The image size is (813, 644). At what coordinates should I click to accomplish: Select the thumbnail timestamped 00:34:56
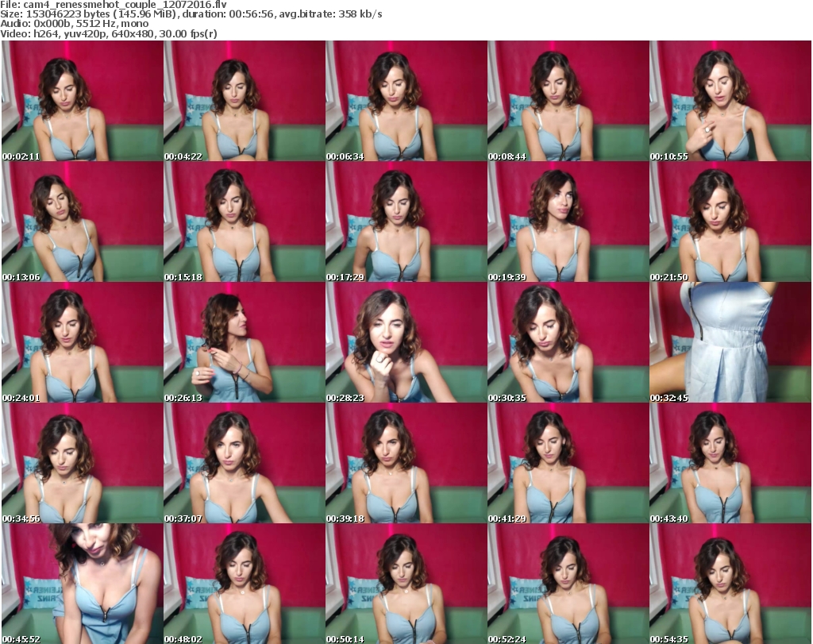[83, 463]
